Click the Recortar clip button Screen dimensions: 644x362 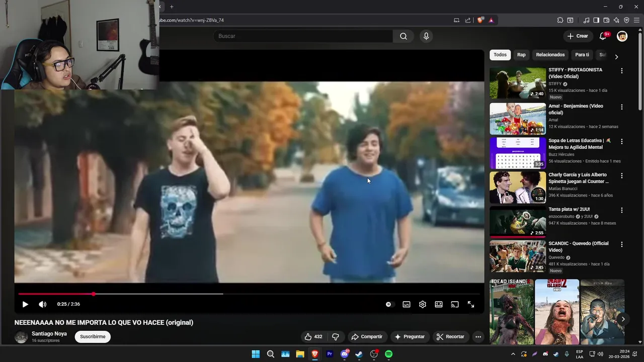tap(450, 337)
